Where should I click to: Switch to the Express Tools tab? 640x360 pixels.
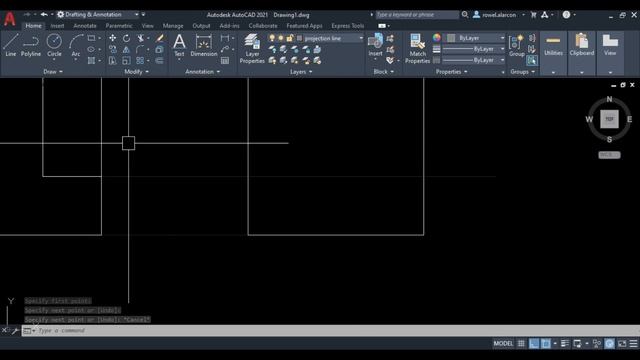click(x=347, y=26)
